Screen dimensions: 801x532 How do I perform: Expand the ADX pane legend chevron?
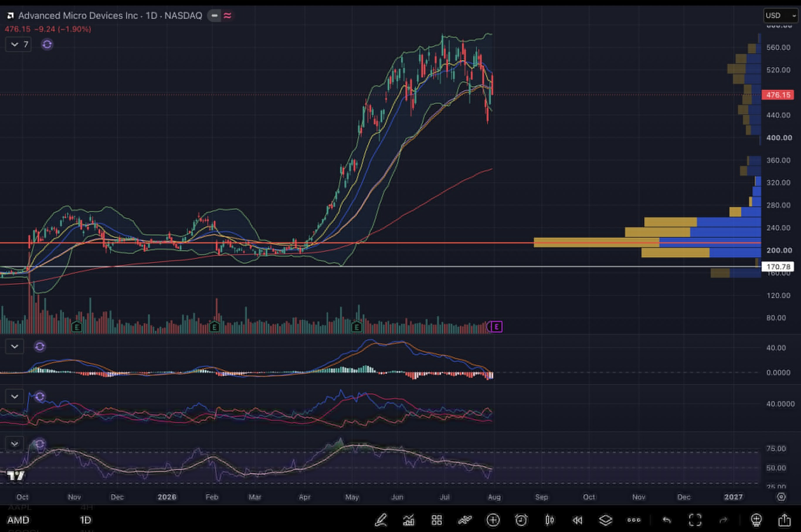[15, 396]
